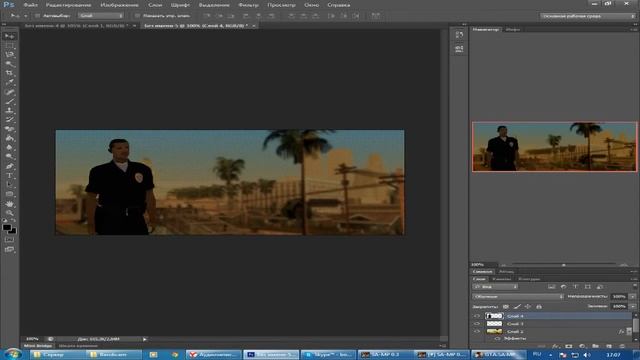Screen dimensions: 640x360
Task: Create a new layer group
Action: 596,346
